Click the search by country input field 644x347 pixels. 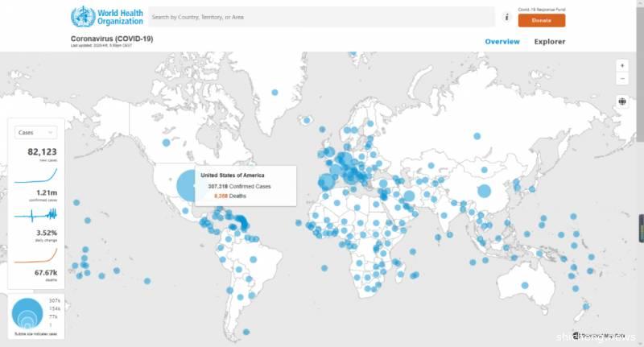(320, 16)
